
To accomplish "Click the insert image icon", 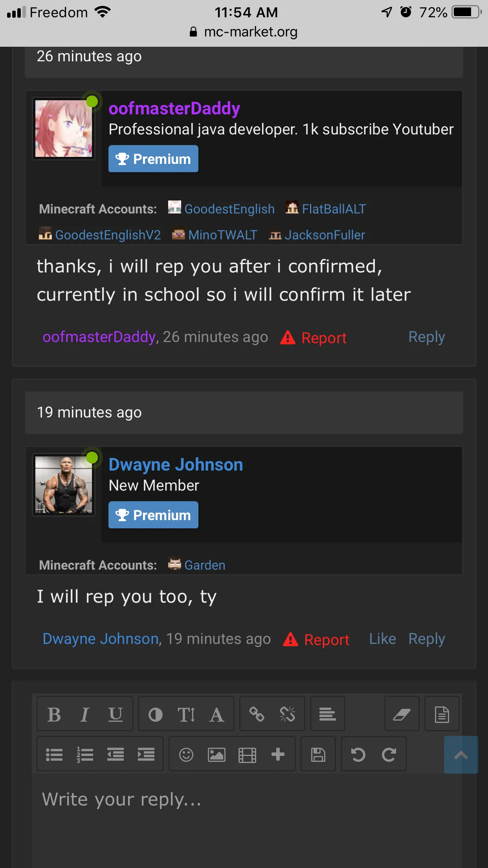I will click(x=216, y=754).
